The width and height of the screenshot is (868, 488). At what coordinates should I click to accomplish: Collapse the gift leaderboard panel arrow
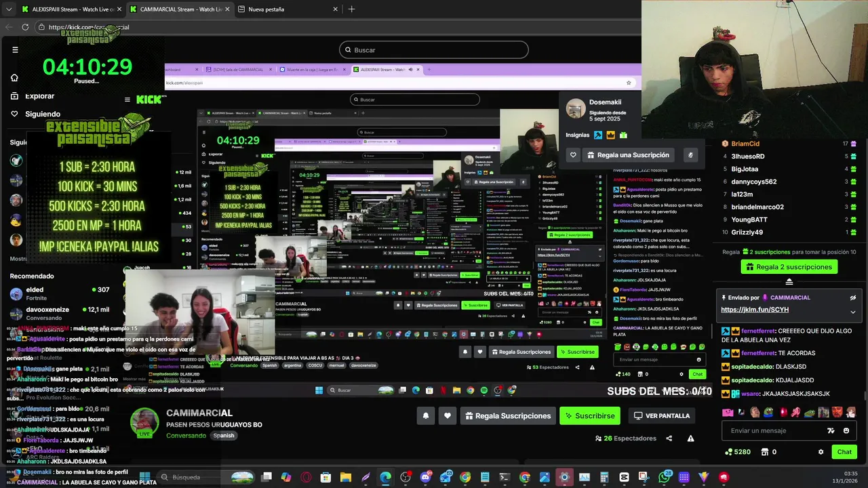click(789, 281)
